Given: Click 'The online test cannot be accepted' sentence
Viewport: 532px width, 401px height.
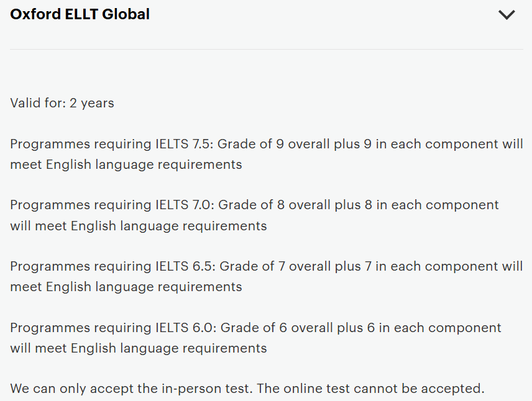Looking at the screenshot, I should click(370, 389).
